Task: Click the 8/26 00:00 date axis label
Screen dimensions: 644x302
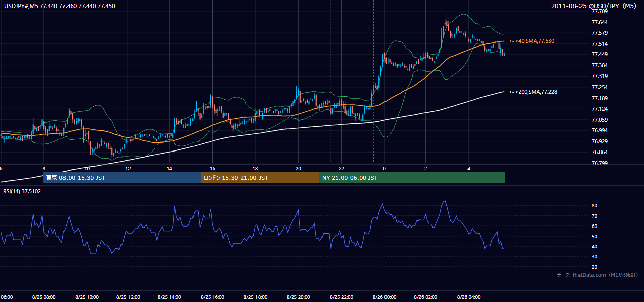Action: pyautogui.click(x=385, y=297)
